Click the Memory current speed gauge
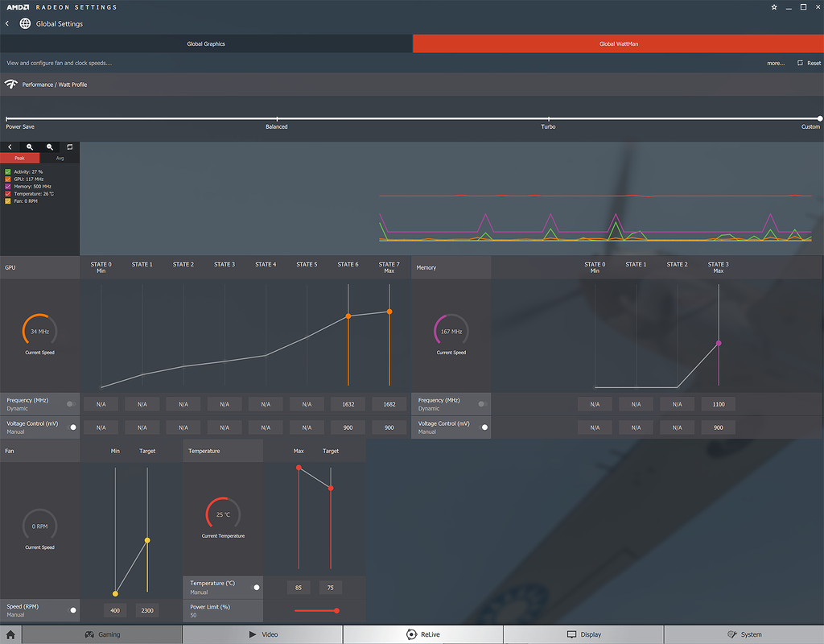This screenshot has height=644, width=824. 451,331
